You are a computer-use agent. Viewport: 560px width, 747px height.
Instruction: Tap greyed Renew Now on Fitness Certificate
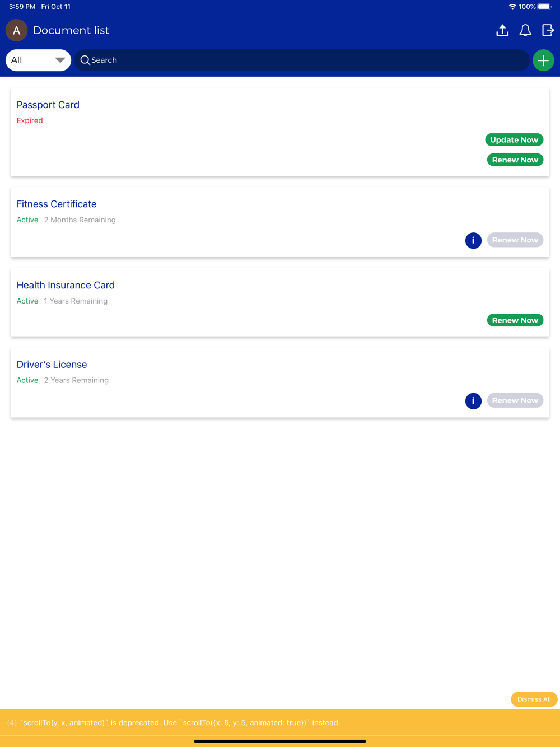tap(515, 240)
